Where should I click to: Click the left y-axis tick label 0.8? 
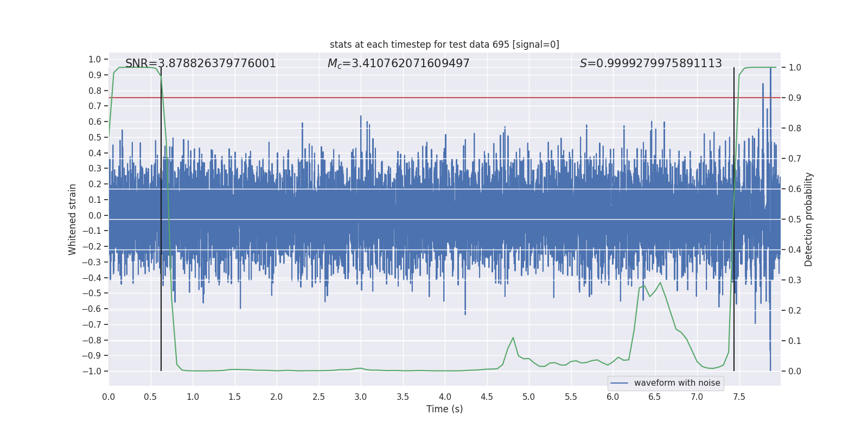point(95,91)
